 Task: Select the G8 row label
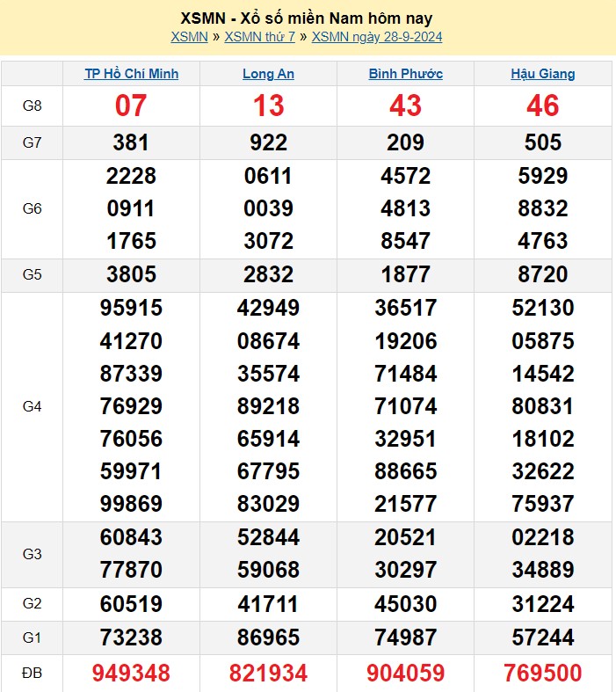point(33,106)
